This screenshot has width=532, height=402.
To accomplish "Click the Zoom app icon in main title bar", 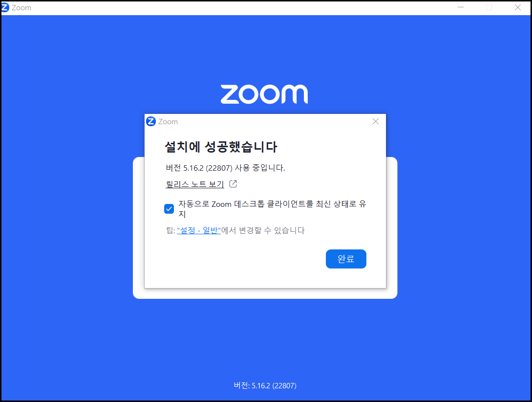I will click(x=5, y=7).
